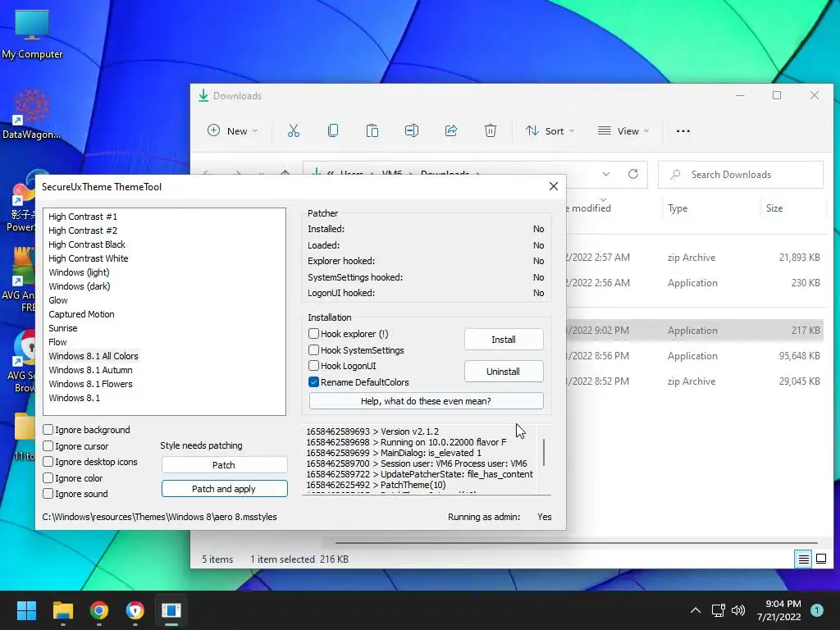Switch to the Details view icon in status bar

[x=804, y=559]
